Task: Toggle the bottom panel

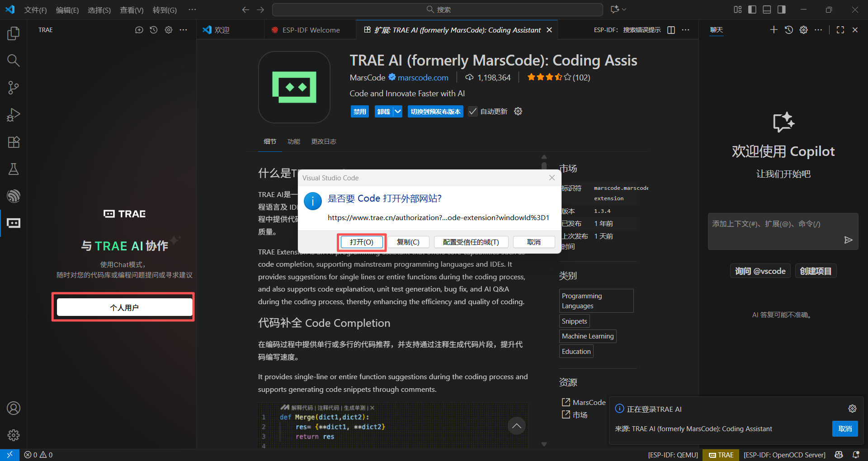Action: pos(767,9)
